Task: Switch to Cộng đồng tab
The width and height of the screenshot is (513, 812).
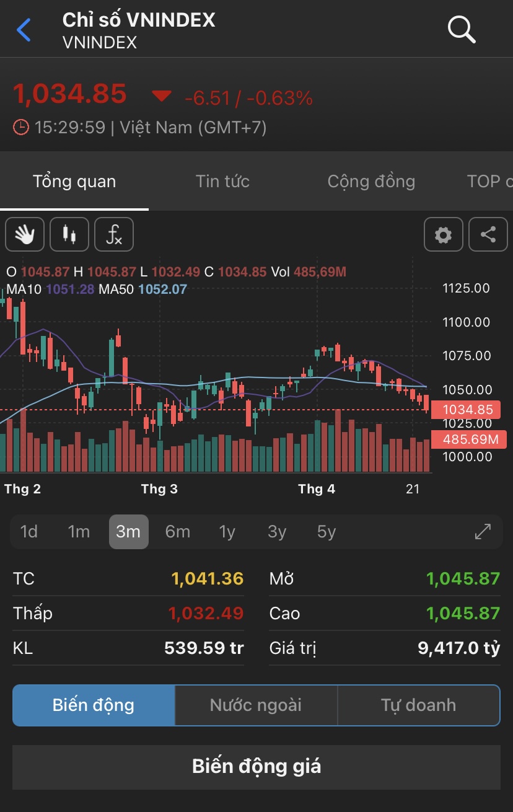Action: pos(371,181)
